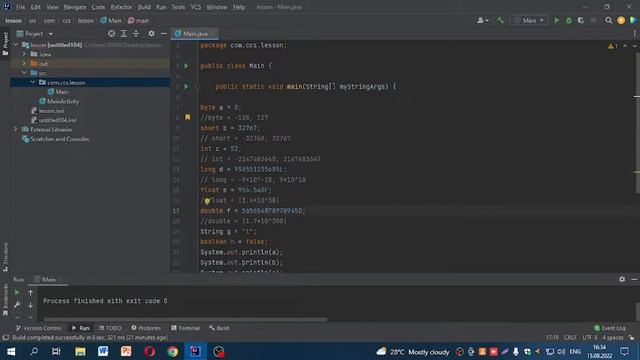Image resolution: width=640 pixels, height=360 pixels.
Task: Collapse the com.ccs.lesson package
Action: pyautogui.click(x=32, y=82)
